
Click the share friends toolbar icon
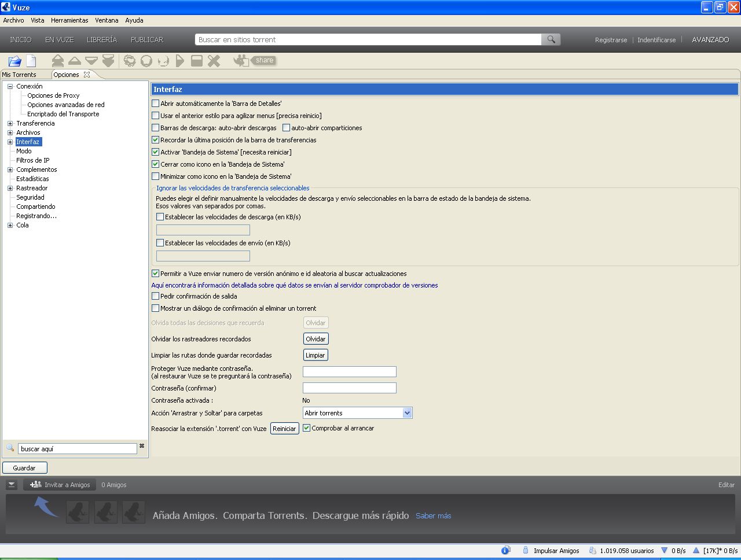[x=241, y=60]
